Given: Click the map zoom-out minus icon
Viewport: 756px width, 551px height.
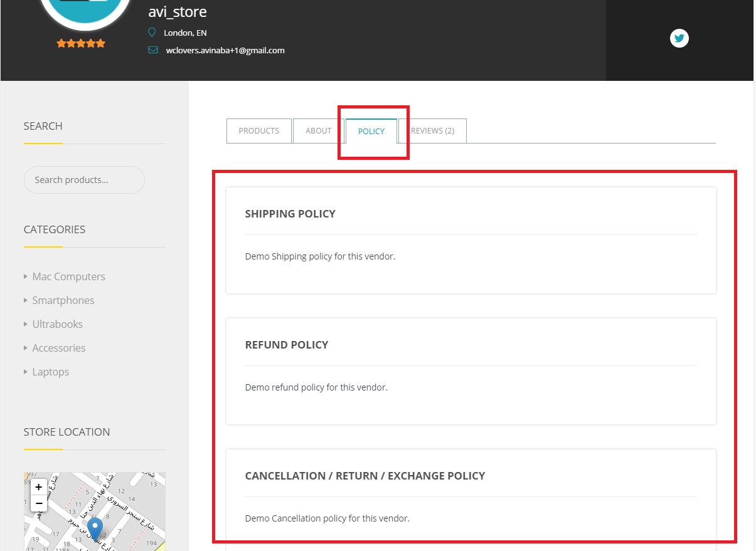Looking at the screenshot, I should point(38,503).
